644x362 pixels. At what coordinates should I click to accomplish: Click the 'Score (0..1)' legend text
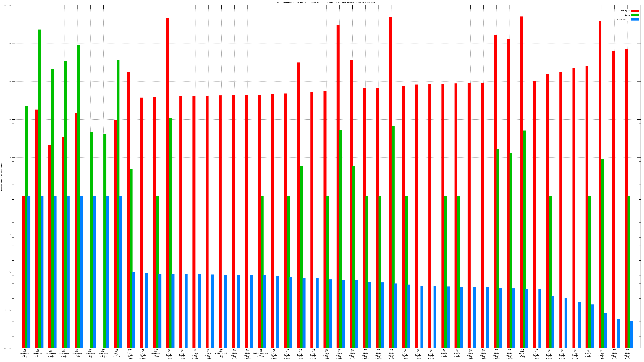(x=623, y=19)
